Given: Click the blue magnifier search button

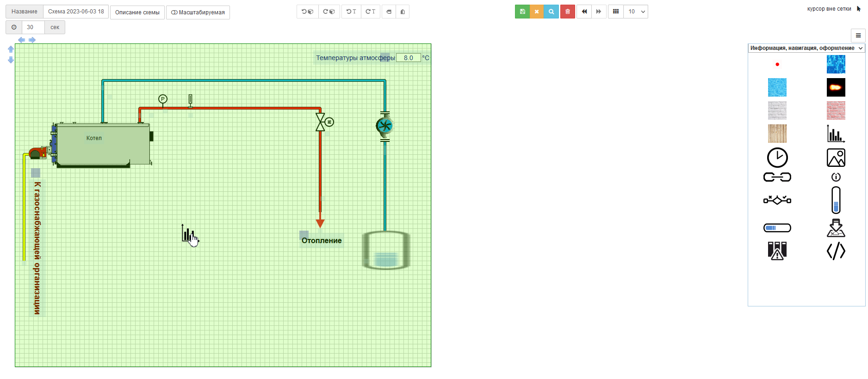Looking at the screenshot, I should coord(551,12).
